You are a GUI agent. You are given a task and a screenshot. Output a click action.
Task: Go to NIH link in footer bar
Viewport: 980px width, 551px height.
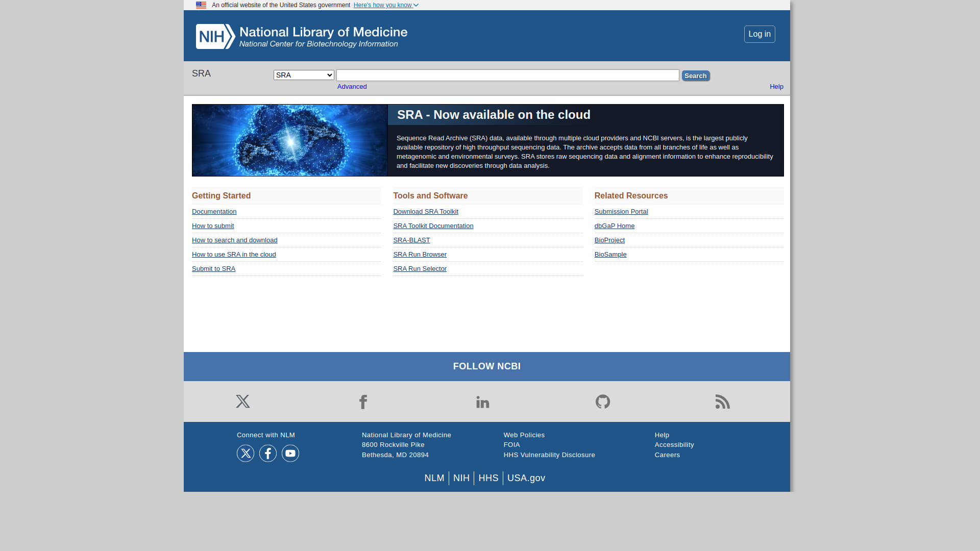461,478
